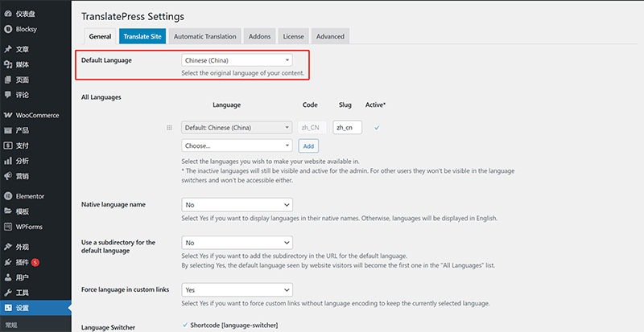Screen dimensions: 644x332
Task: Click the Active* column header
Action: coord(375,105)
